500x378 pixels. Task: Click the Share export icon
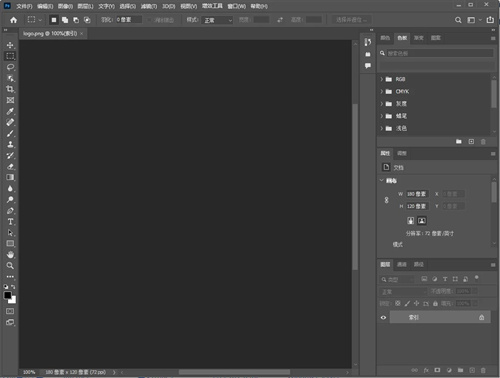pos(490,20)
